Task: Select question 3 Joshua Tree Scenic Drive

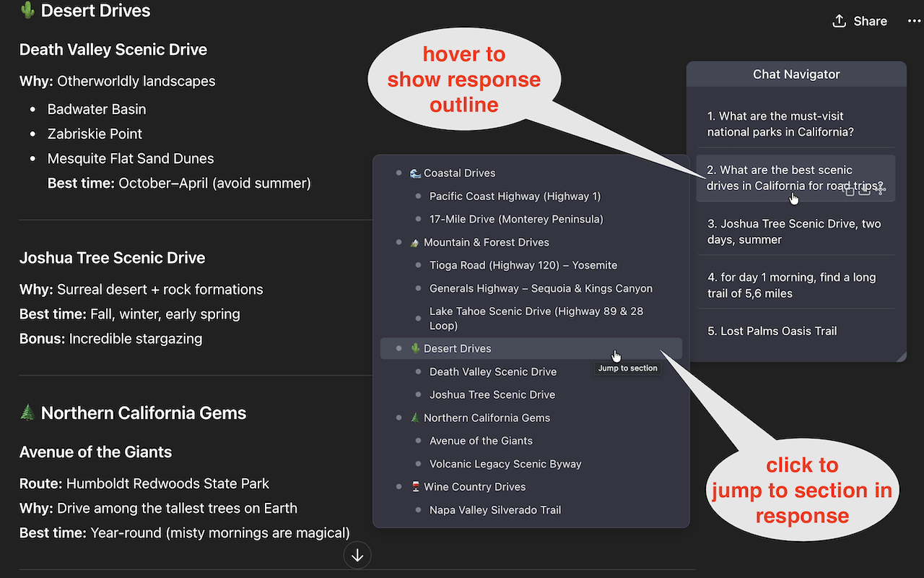Action: [796, 231]
